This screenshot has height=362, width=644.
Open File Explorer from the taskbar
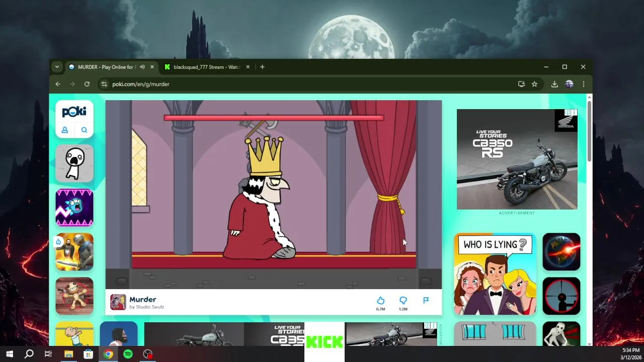[68, 354]
